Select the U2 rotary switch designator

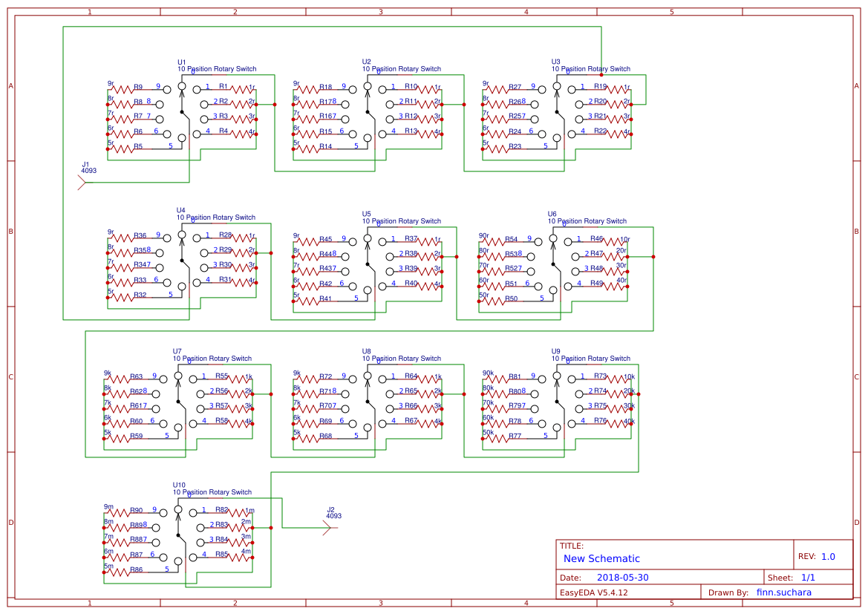coord(367,62)
